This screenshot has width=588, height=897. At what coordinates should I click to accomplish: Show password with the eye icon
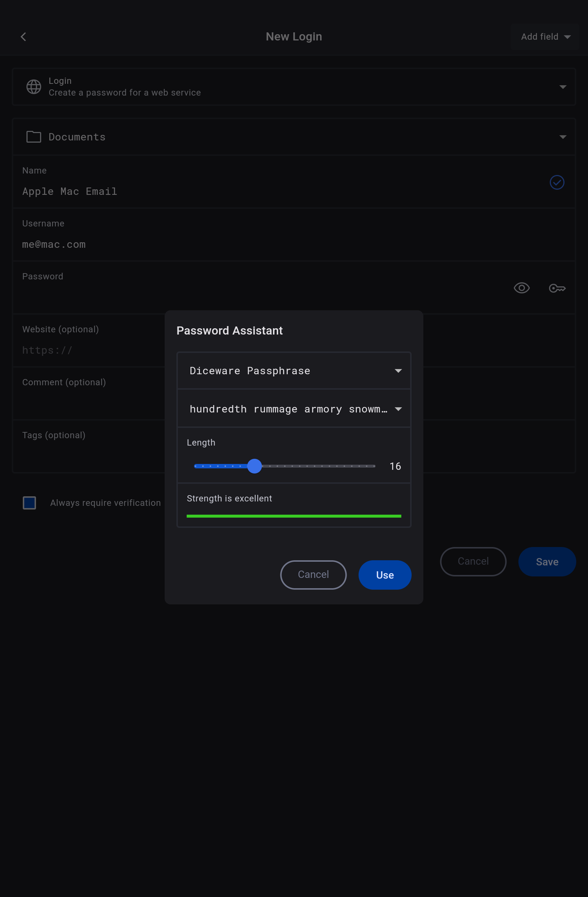(x=521, y=288)
